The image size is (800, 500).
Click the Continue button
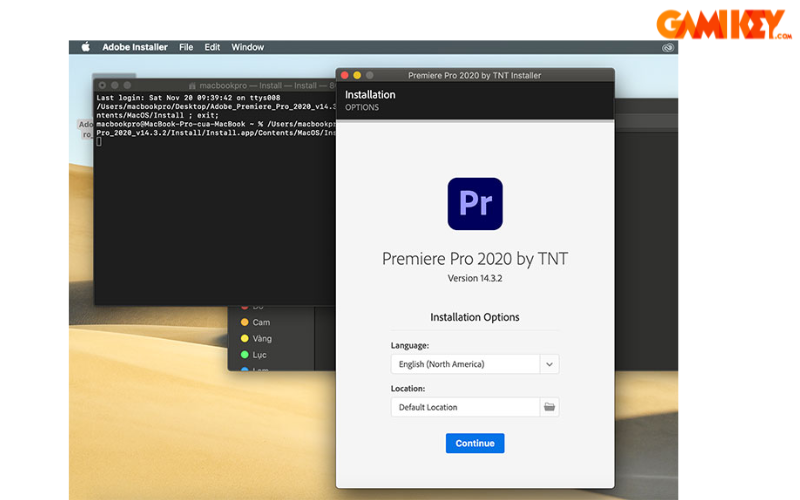[475, 443]
